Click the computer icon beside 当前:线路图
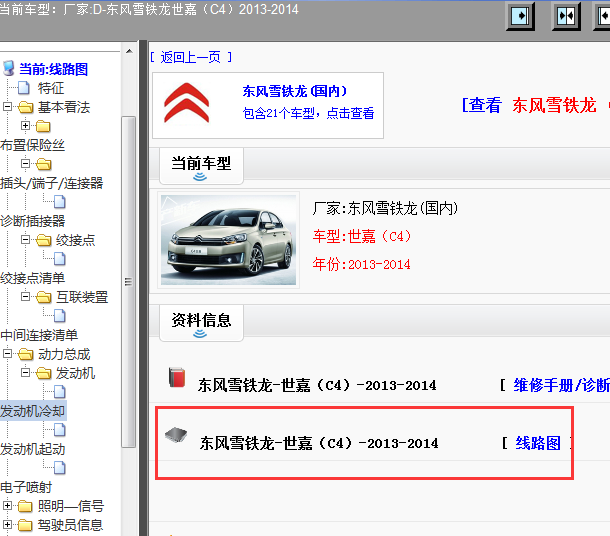The image size is (610, 536). 9,68
